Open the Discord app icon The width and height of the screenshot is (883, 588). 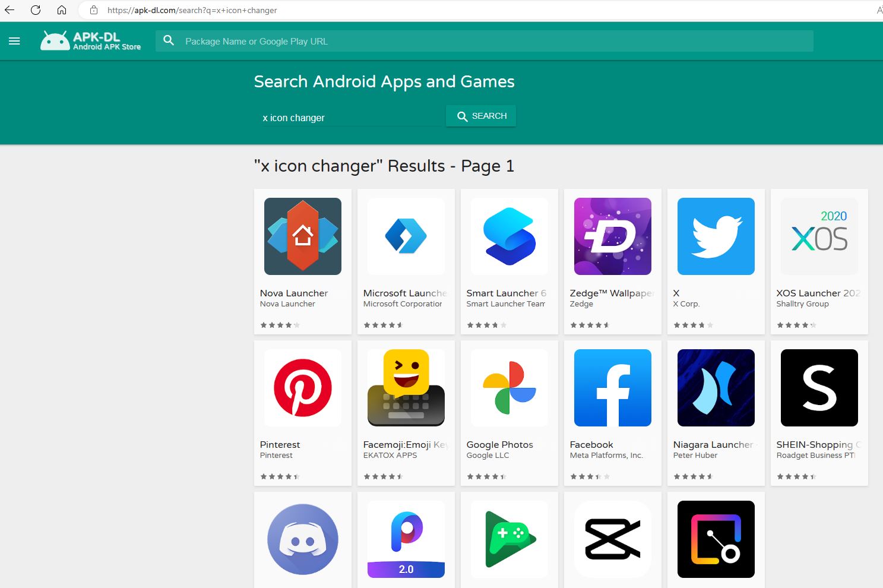pos(303,539)
